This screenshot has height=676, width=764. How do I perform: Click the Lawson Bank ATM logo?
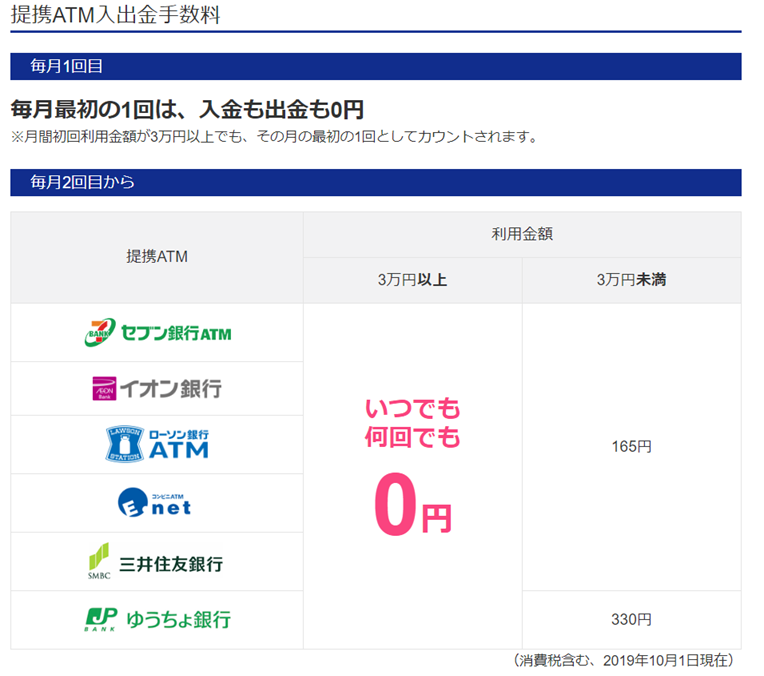[157, 444]
